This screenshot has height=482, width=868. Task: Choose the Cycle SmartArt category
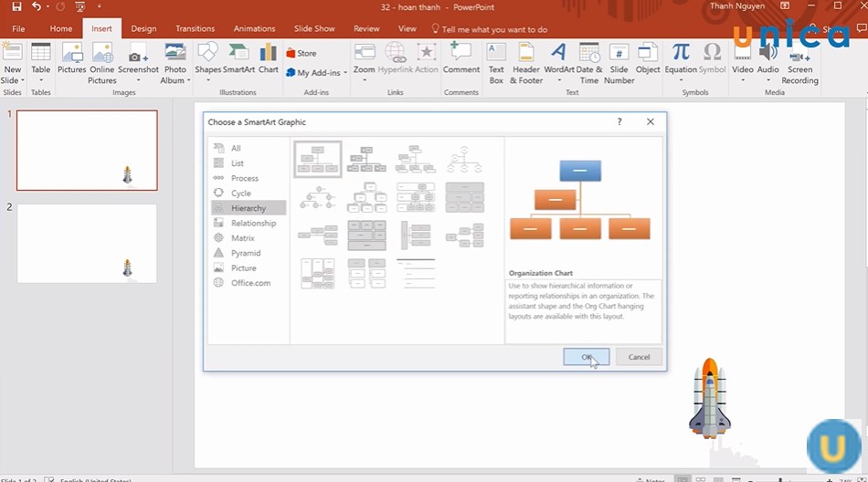coord(241,194)
